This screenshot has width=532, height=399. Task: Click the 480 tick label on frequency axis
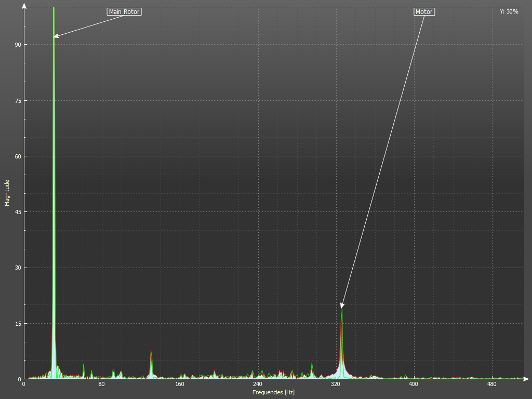click(x=491, y=384)
